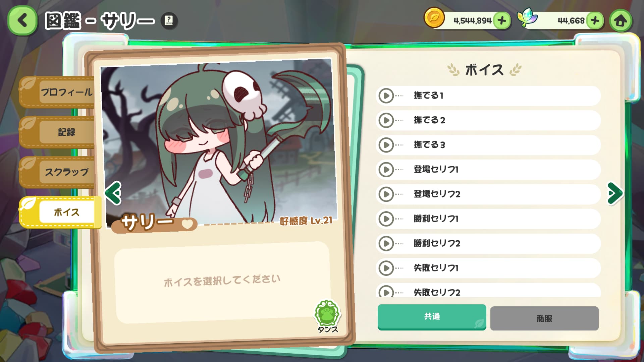This screenshot has width=644, height=362.
Task: Add crystal gems with the plus button
Action: pos(595,21)
